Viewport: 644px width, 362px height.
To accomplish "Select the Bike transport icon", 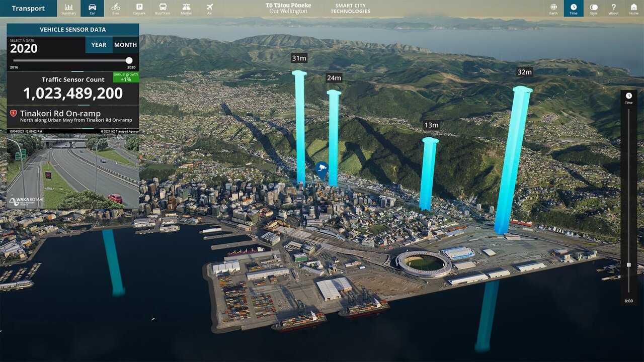I will (x=116, y=9).
